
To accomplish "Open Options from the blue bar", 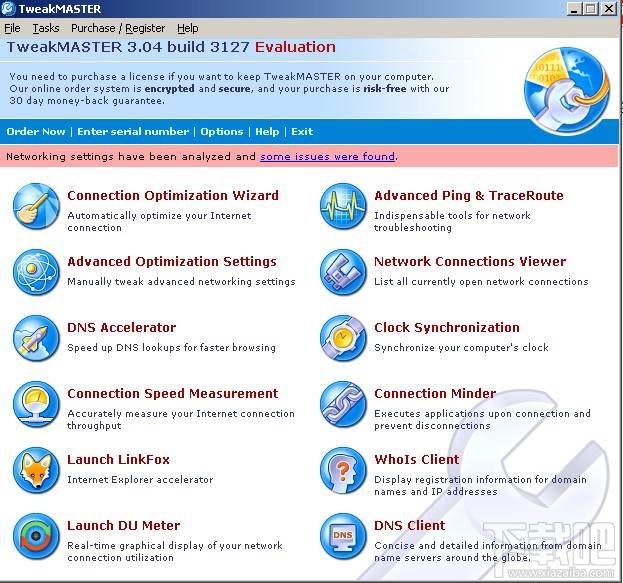I will coord(222,132).
